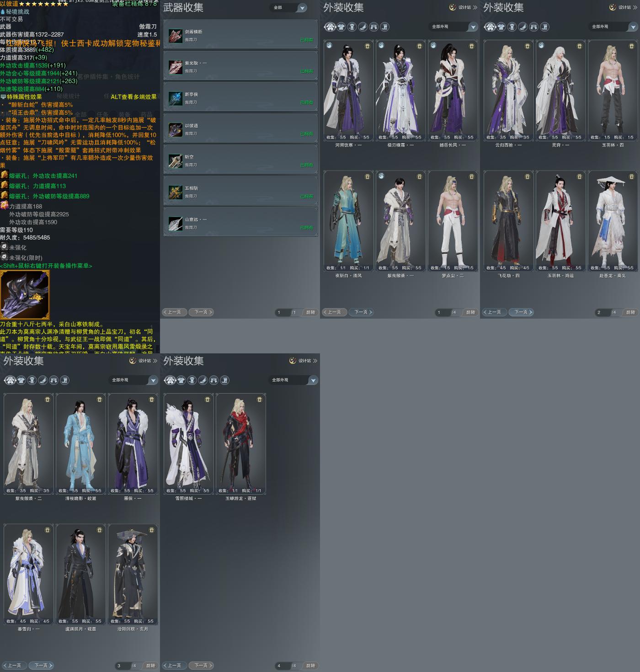Screen dimensions: 640x672
Task: Click 紫光耿·一 weapon row name
Action: (196, 63)
